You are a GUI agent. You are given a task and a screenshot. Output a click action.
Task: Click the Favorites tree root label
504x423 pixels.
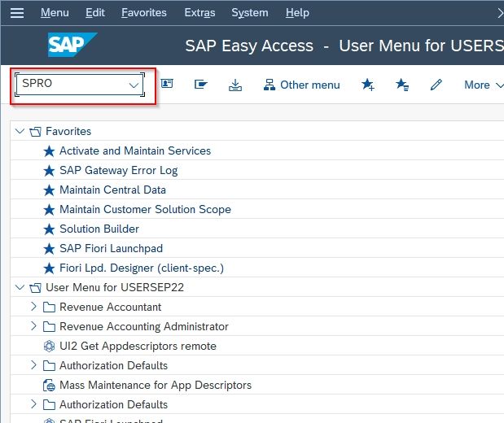coord(68,131)
